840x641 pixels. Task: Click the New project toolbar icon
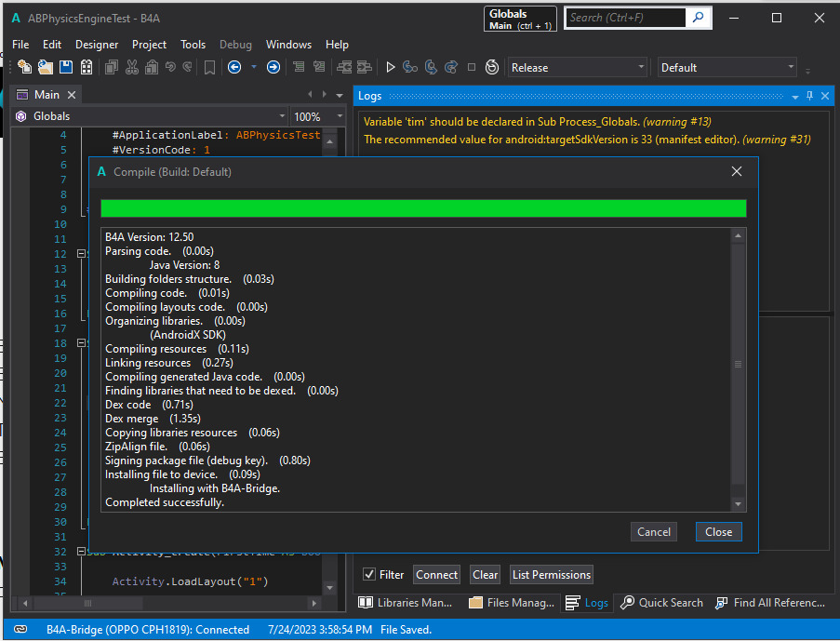coord(24,67)
